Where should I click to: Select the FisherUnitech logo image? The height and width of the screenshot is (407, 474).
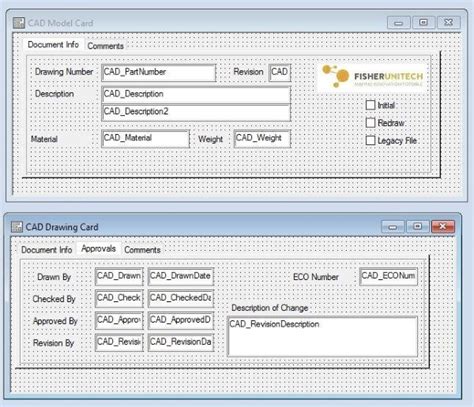372,77
